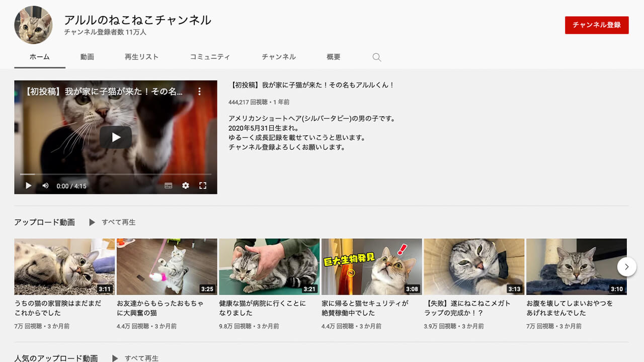The width and height of the screenshot is (644, 362).
Task: Click description line 2020年5月31日生まれ。
Action: click(264, 128)
